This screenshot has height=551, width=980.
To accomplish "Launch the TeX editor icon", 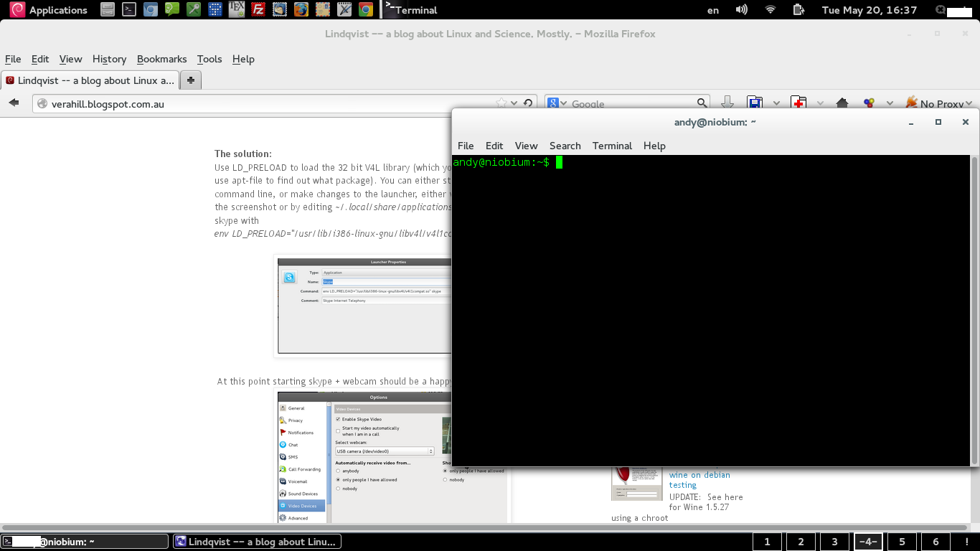I will [x=237, y=10].
